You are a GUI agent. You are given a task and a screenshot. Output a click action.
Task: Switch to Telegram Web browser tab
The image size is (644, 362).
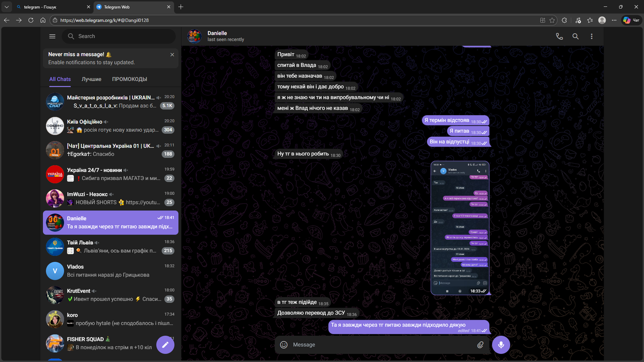(133, 7)
